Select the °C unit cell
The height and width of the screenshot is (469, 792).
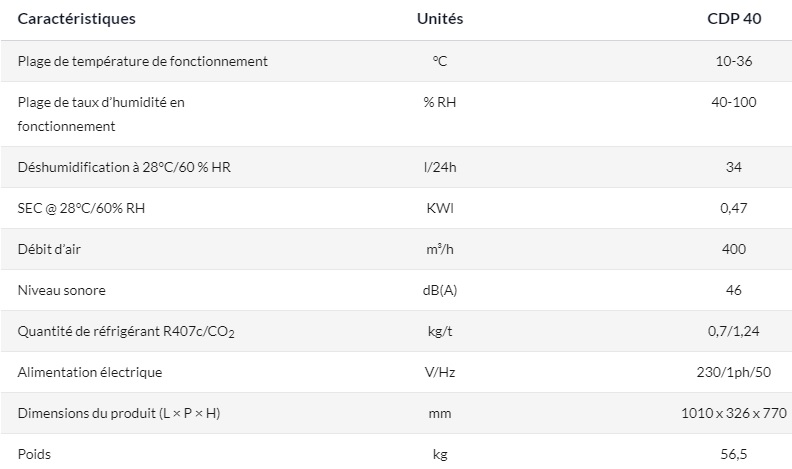(x=439, y=61)
